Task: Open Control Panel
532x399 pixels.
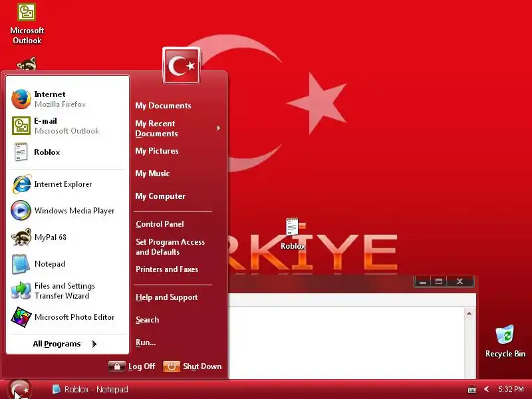Action: [x=160, y=224]
